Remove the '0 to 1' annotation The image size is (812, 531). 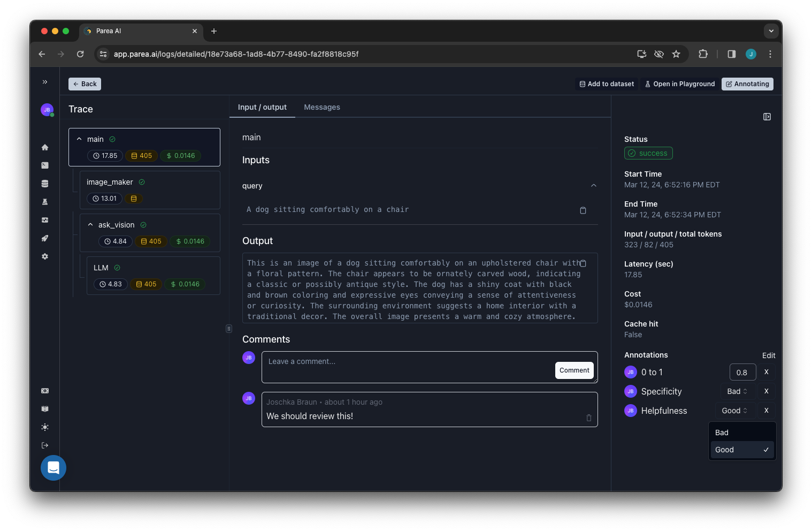click(767, 372)
